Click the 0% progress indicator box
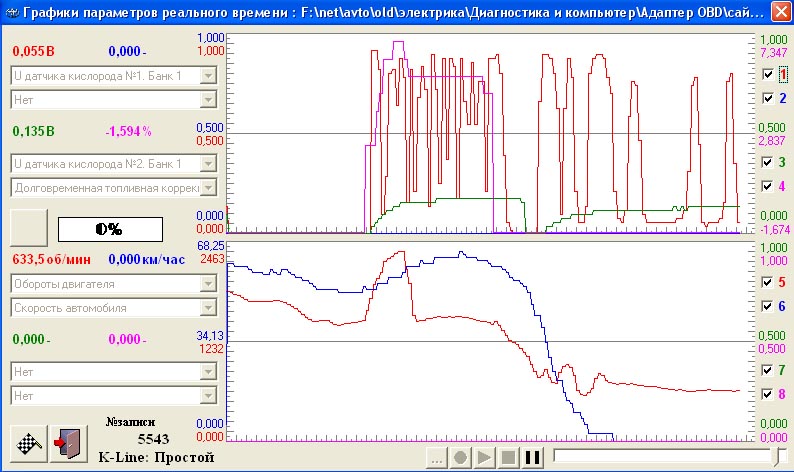Image resolution: width=794 pixels, height=472 pixels. 108,229
